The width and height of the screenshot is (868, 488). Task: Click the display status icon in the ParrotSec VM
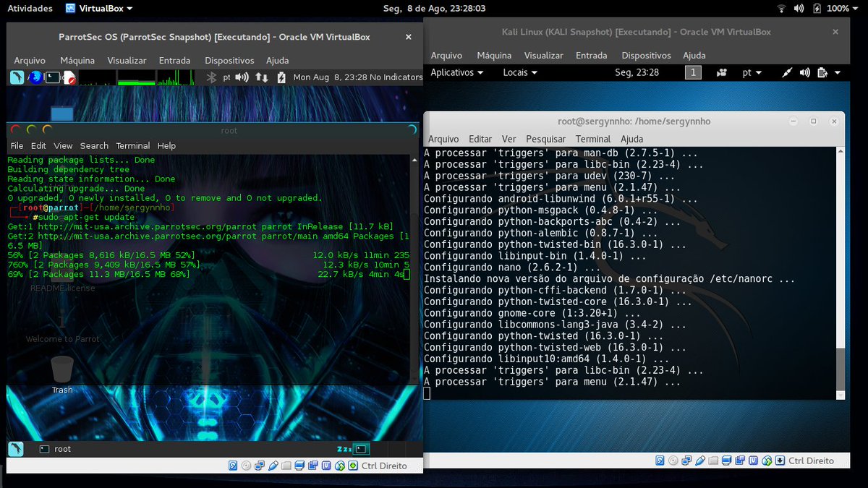point(299,466)
